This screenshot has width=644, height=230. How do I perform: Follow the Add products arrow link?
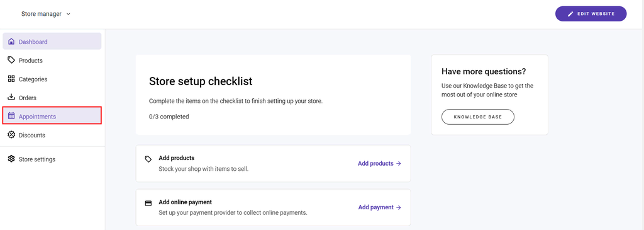379,163
